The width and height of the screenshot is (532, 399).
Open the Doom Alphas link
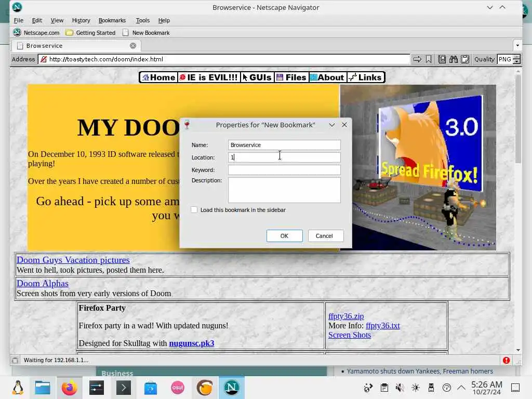tap(43, 283)
